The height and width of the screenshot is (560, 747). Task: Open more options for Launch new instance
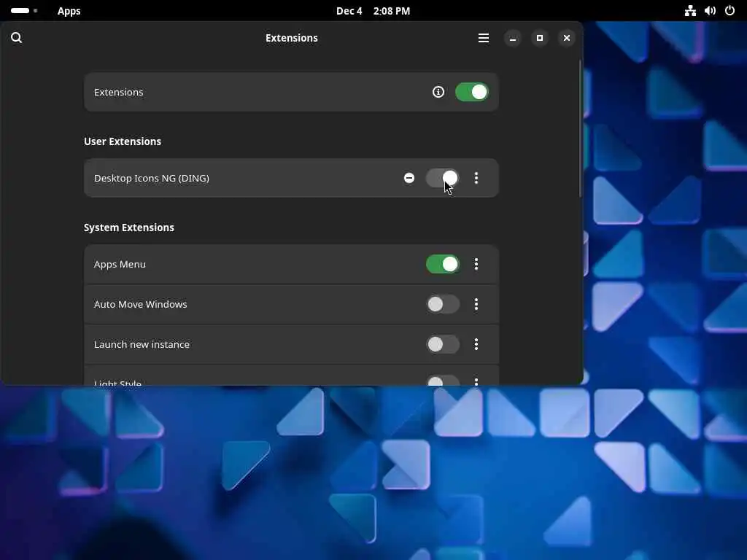click(476, 344)
